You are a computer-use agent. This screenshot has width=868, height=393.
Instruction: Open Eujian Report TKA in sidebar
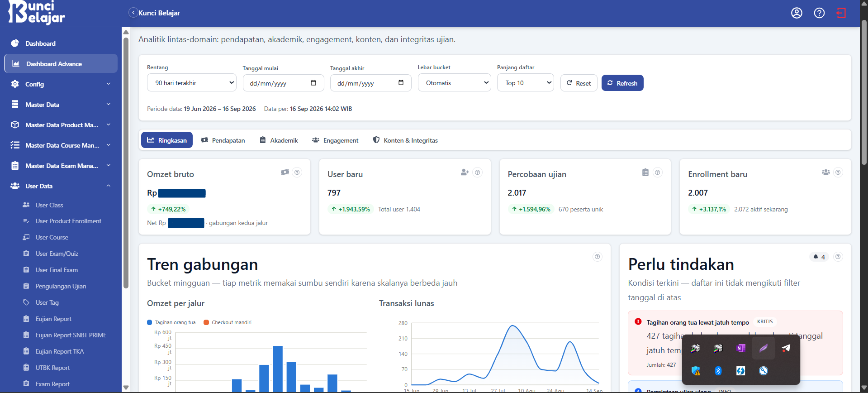pyautogui.click(x=60, y=351)
